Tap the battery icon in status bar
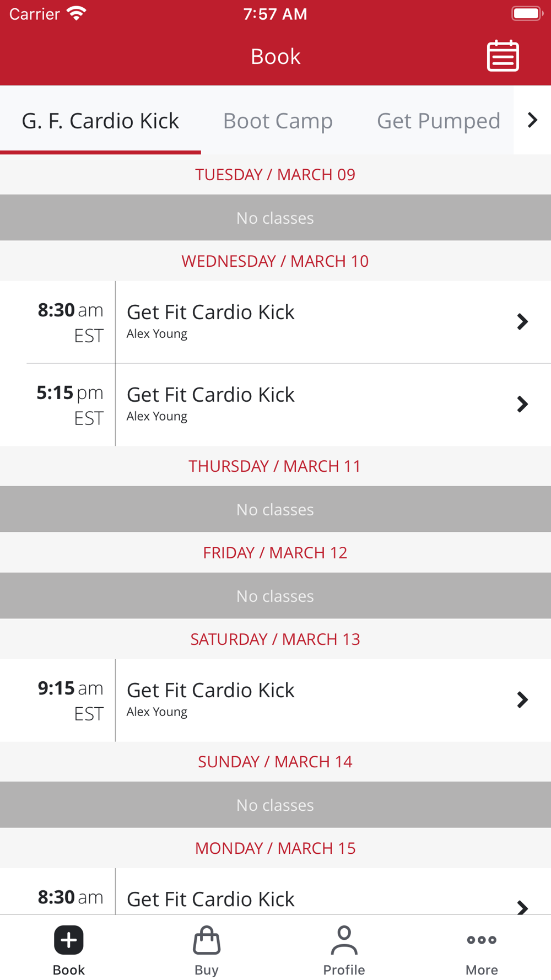Viewport: 551px width, 980px height. (527, 13)
